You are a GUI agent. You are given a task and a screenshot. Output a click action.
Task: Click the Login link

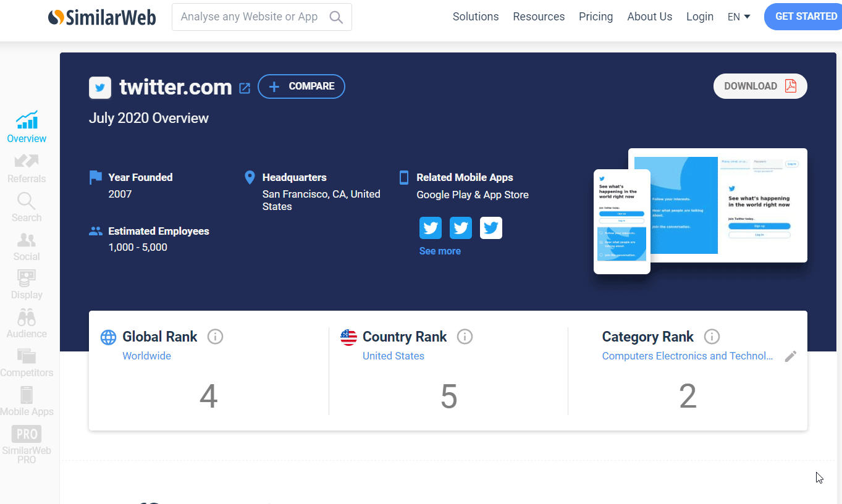click(700, 17)
